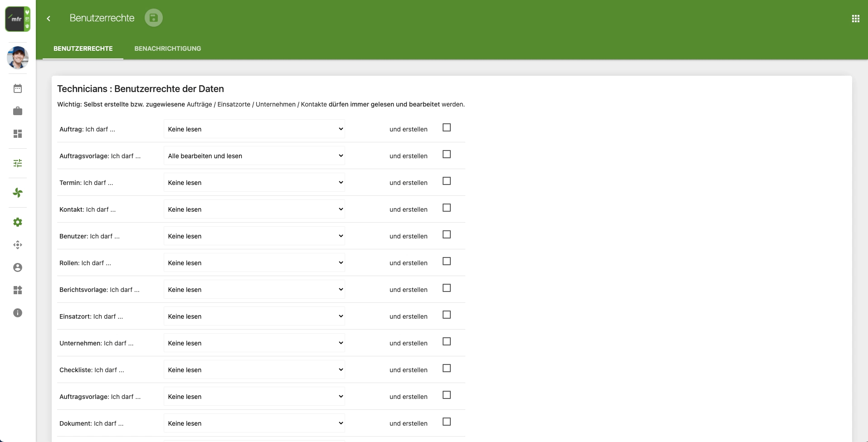Open the user profile avatar

point(18,58)
